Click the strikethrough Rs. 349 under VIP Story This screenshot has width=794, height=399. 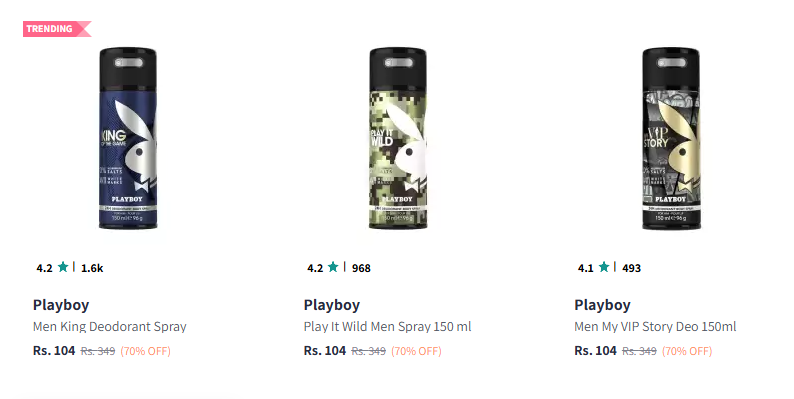tap(639, 351)
